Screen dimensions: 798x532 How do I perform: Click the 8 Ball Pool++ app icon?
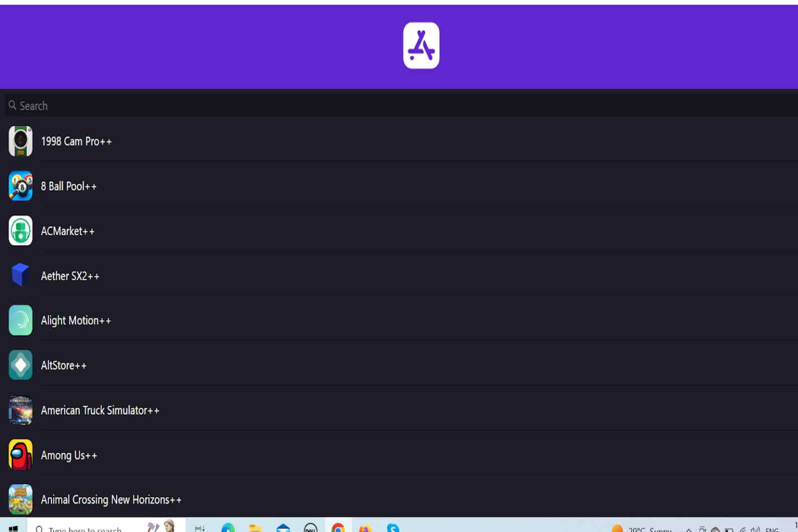(x=20, y=186)
